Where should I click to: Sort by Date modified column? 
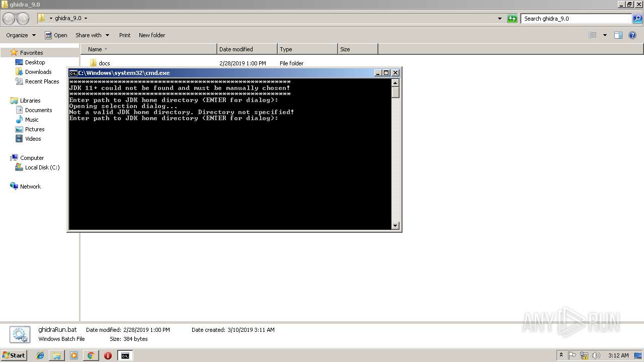247,49
